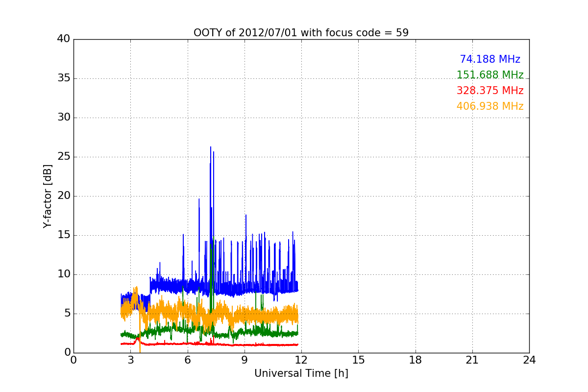Click the y-axis tick label 20
The width and height of the screenshot is (588, 392).
coord(64,196)
